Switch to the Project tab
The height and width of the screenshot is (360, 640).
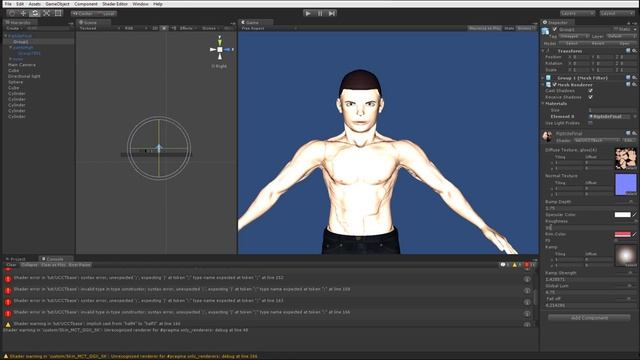point(16,259)
